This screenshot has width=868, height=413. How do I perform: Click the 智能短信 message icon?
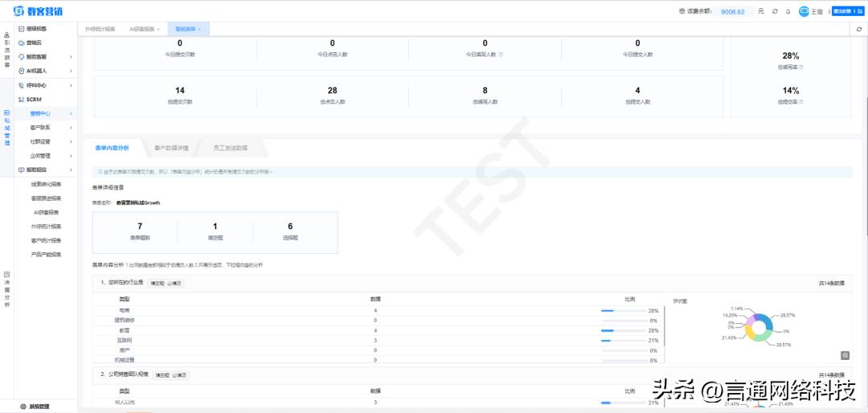pyautogui.click(x=21, y=170)
